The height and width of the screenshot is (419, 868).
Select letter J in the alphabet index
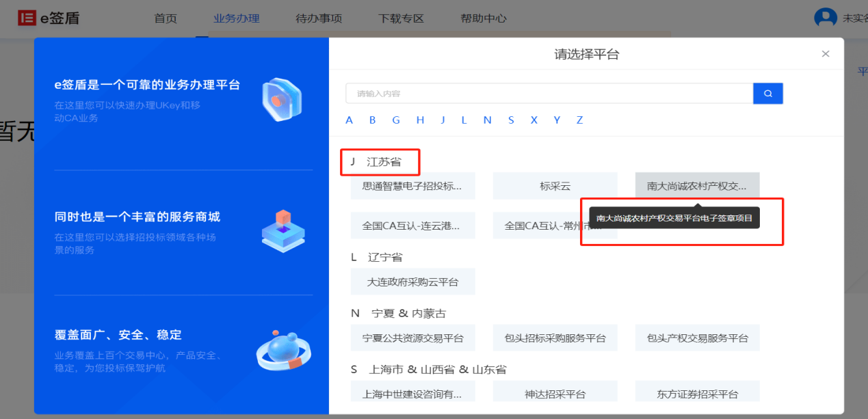[443, 120]
